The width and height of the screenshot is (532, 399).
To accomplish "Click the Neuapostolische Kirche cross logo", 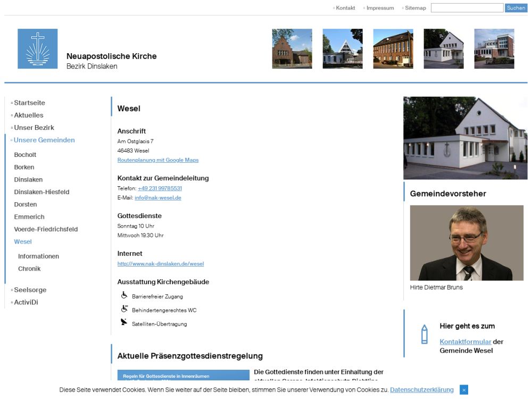I will coord(37,49).
